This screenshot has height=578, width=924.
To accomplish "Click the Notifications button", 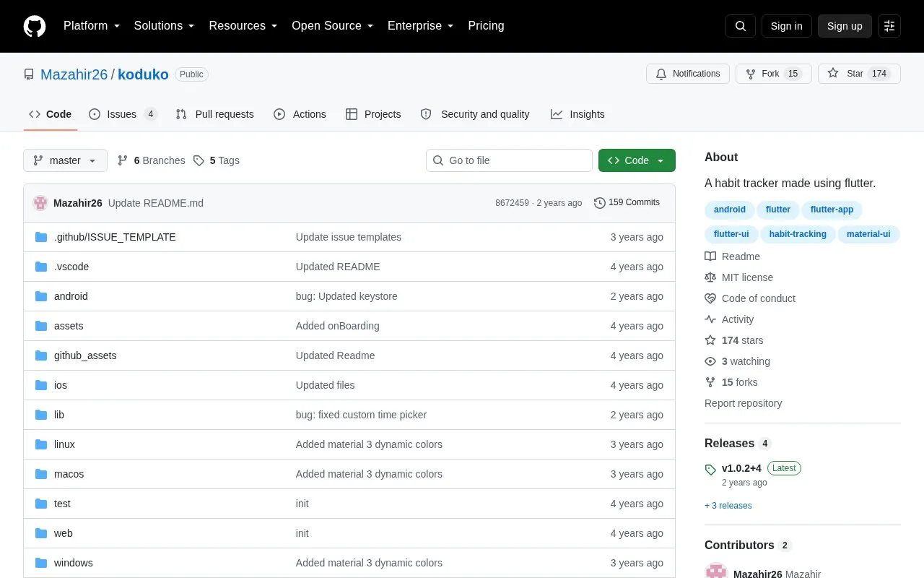I will click(688, 74).
